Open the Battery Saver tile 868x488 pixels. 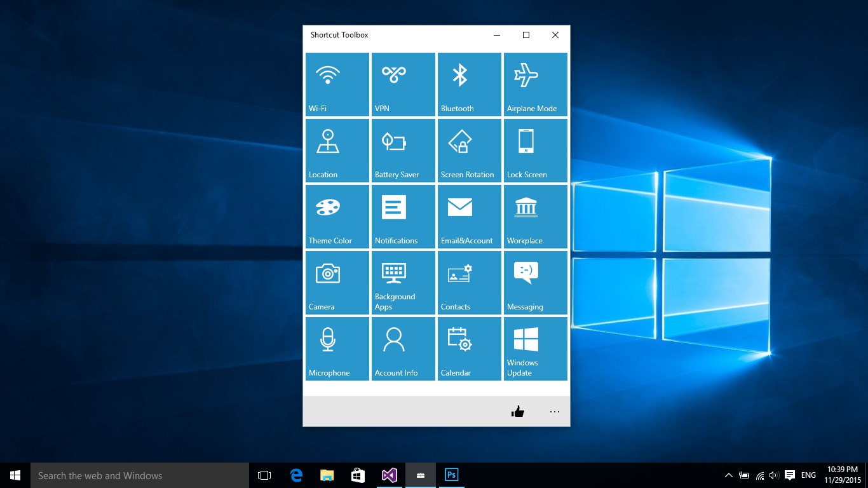point(403,151)
